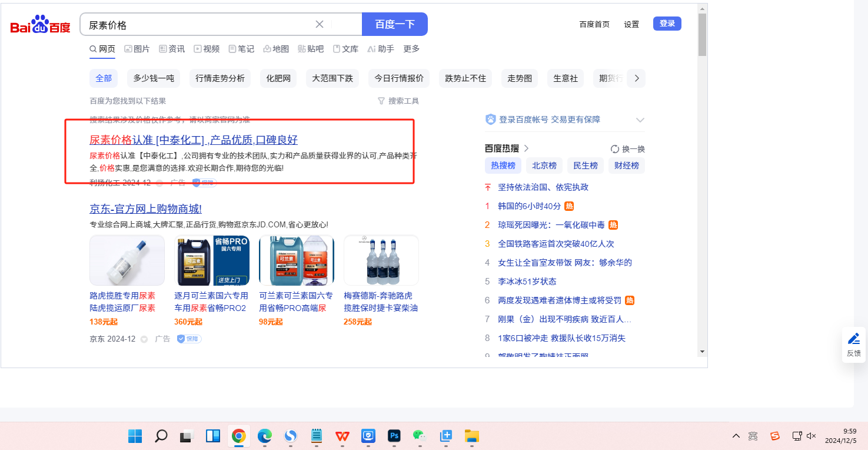Click the Baidu logo
This screenshot has width=868, height=450.
[x=40, y=25]
